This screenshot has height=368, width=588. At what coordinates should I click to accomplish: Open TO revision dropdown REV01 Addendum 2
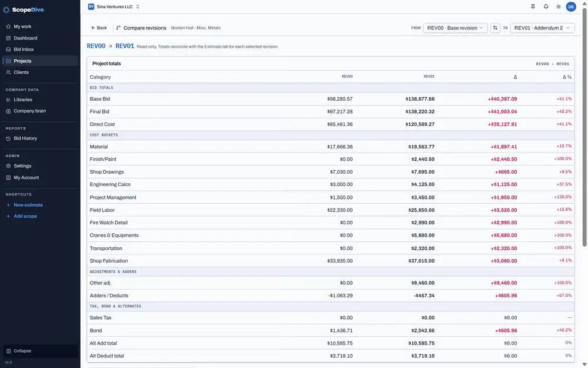542,28
